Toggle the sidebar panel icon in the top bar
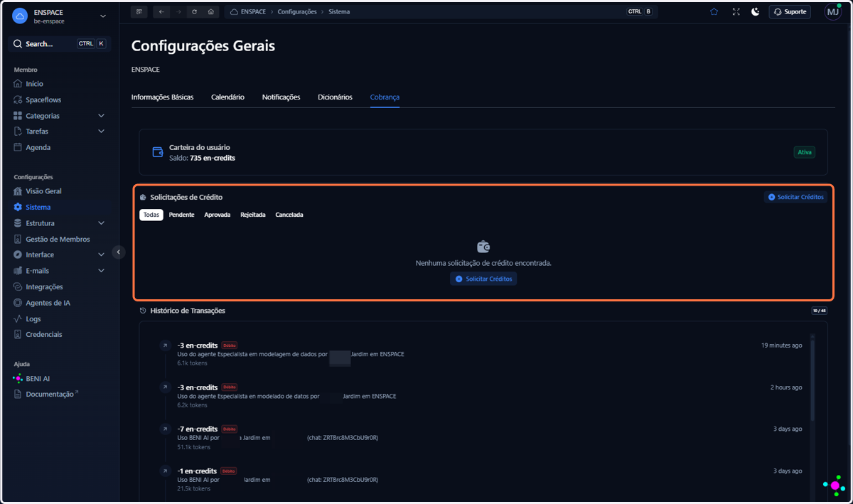The width and height of the screenshot is (853, 504). tap(139, 12)
